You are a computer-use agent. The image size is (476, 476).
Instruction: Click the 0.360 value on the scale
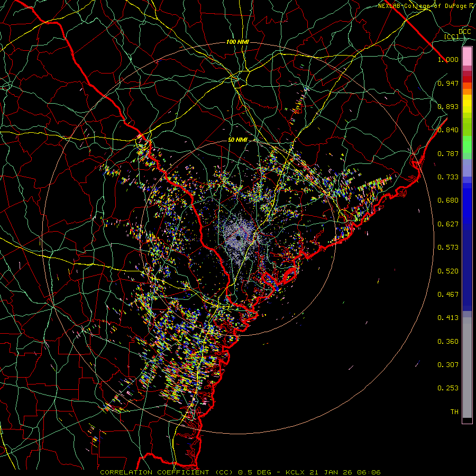click(x=448, y=341)
